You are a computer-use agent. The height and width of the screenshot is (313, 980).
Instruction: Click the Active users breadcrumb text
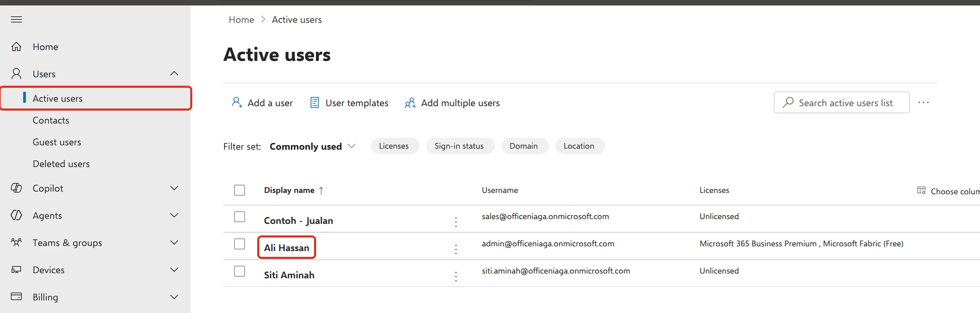(297, 19)
